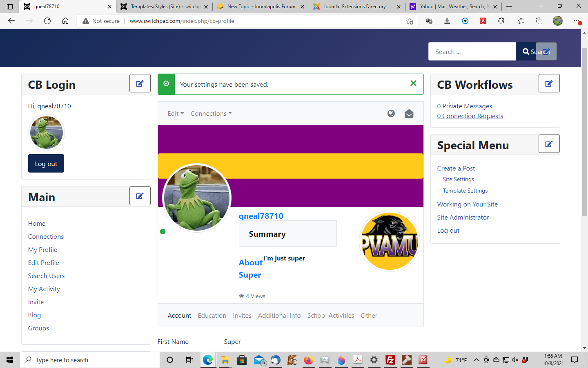The height and width of the screenshot is (368, 588).
Task: Open Groups in Main menu
Action: [38, 328]
